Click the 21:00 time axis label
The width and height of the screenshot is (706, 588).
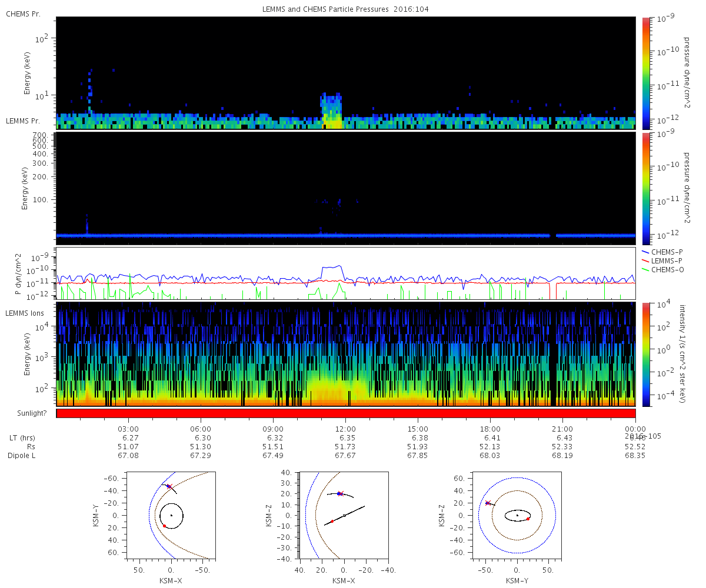point(562,429)
